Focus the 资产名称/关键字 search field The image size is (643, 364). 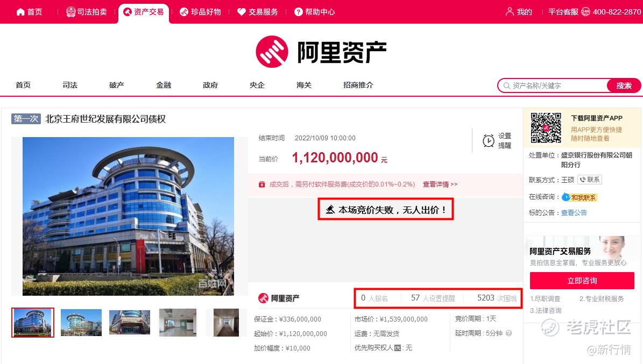pyautogui.click(x=554, y=85)
